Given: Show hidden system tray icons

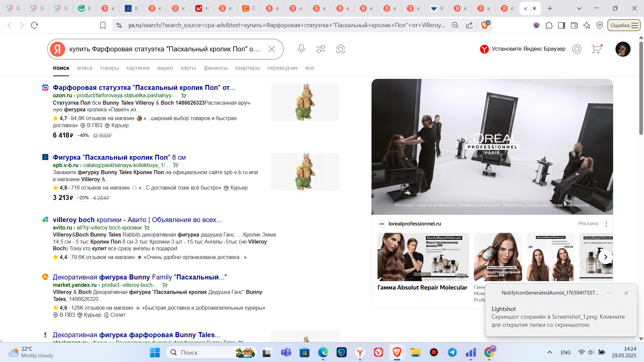Looking at the screenshot, I should coord(550,352).
